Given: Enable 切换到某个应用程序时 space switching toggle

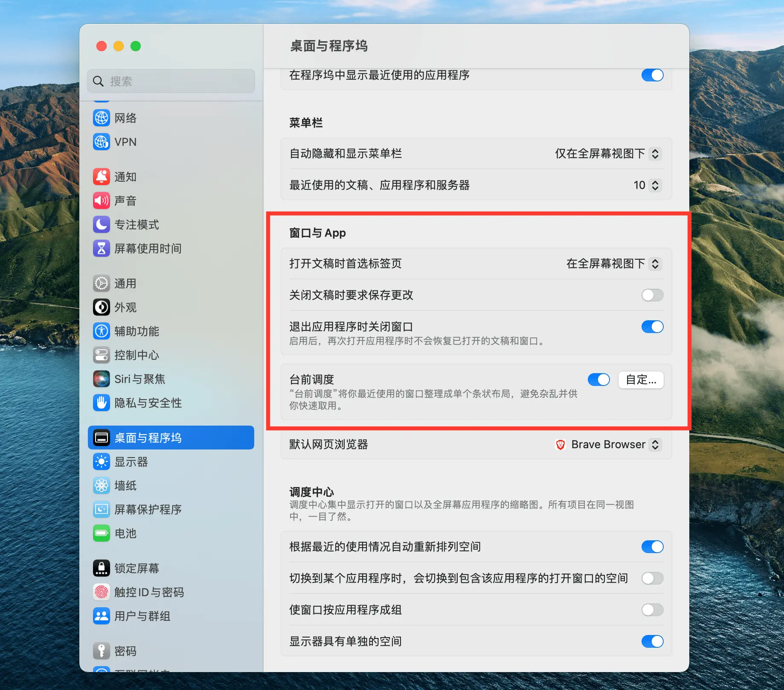Looking at the screenshot, I should [x=653, y=578].
